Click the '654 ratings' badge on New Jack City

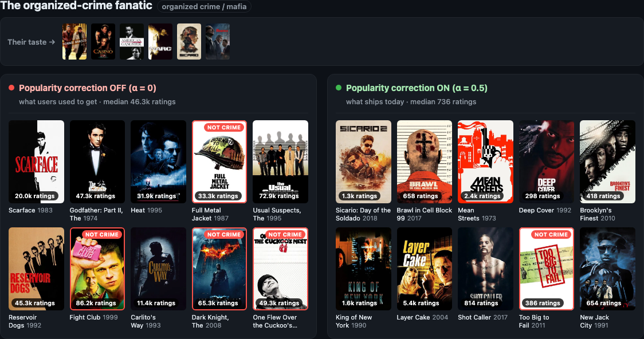pyautogui.click(x=604, y=303)
